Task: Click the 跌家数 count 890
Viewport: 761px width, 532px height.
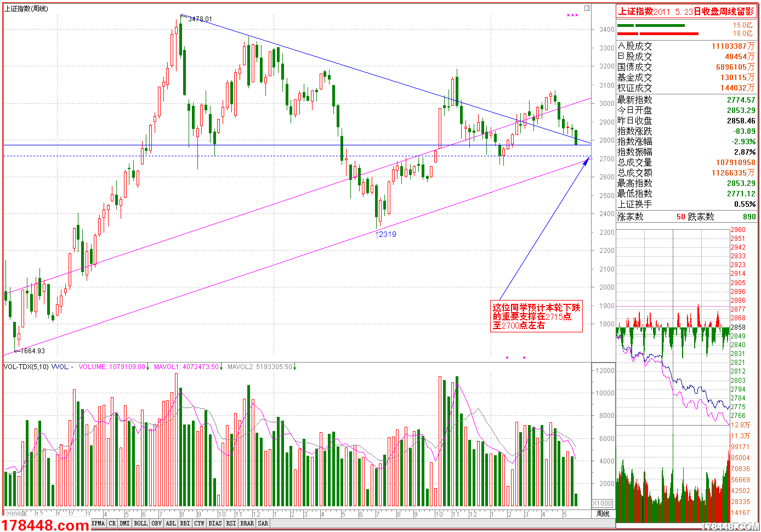Action: [x=749, y=217]
